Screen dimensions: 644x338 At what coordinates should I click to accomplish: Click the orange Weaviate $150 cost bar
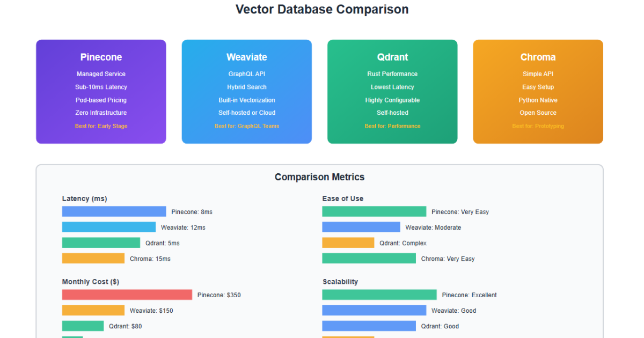[93, 310]
